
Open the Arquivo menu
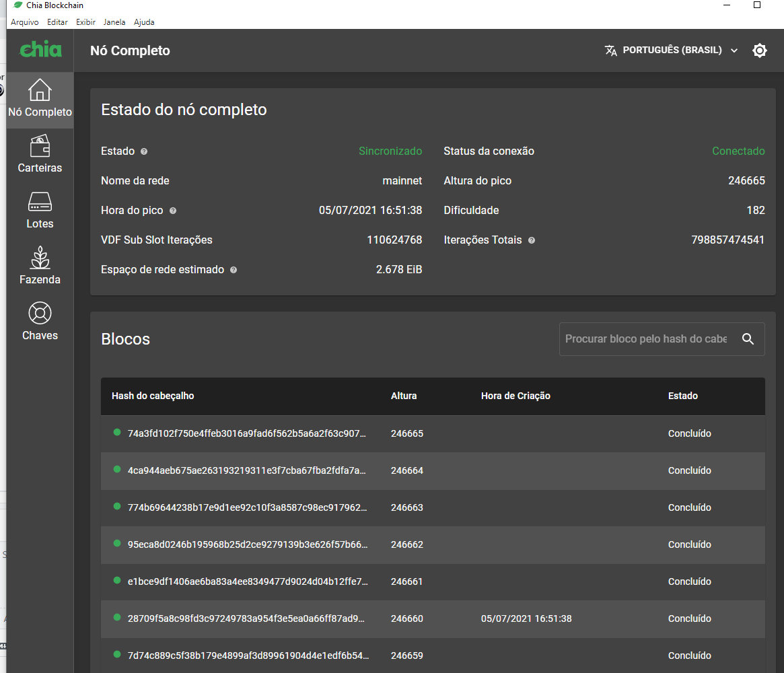click(x=24, y=22)
